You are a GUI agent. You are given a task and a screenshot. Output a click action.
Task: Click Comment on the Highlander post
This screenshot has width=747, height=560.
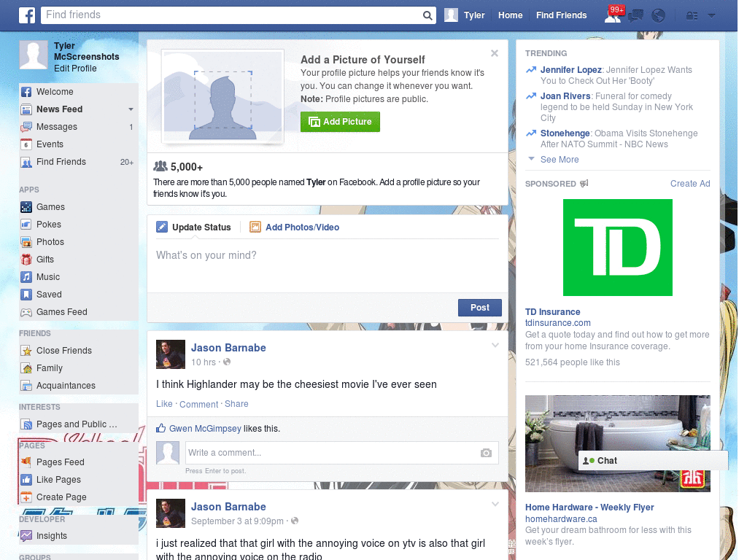point(198,404)
